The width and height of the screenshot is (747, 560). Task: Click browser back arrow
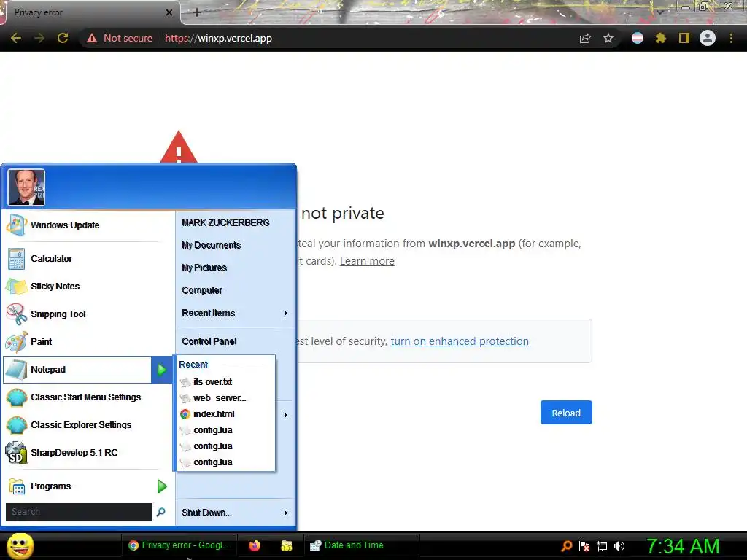coord(16,38)
